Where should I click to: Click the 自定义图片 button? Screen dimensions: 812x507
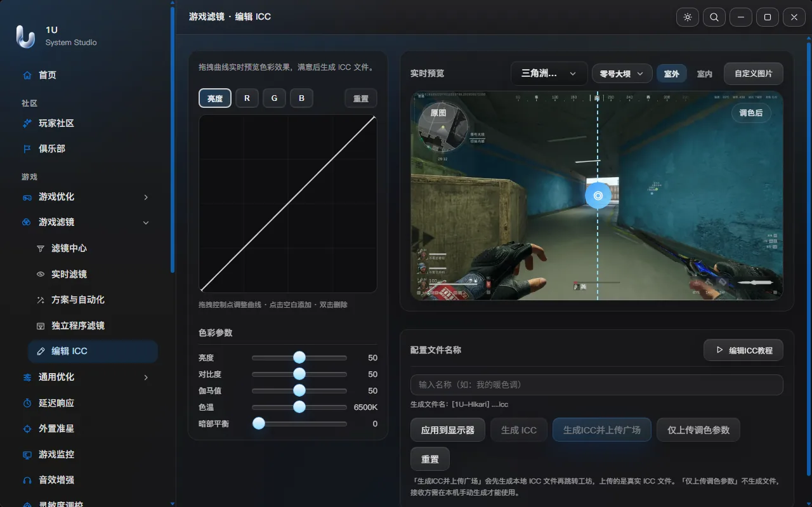[754, 74]
